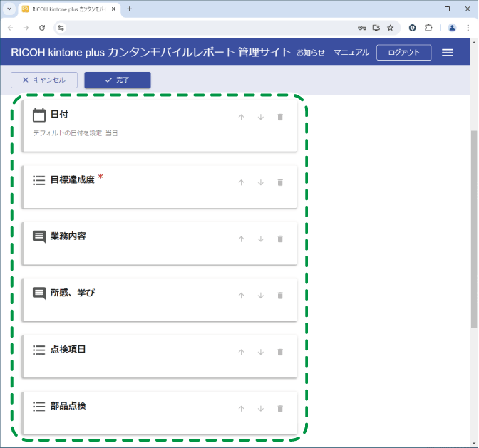Delete the 目標達成度 field
Screen dimensions: 479x448
(x=280, y=182)
